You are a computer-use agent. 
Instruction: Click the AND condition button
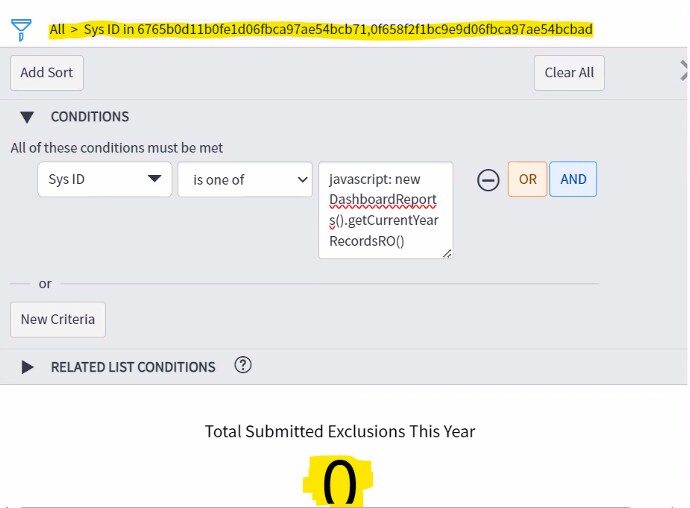[x=573, y=179]
